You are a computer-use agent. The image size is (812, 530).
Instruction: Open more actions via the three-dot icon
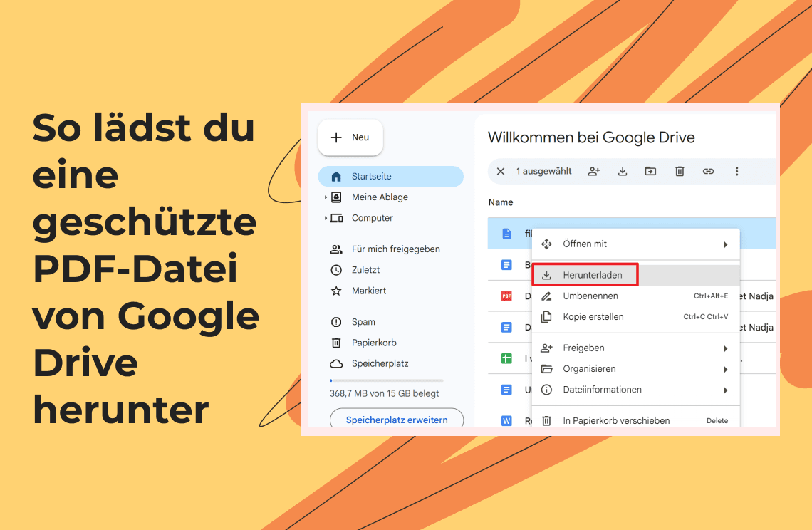pos(736,171)
